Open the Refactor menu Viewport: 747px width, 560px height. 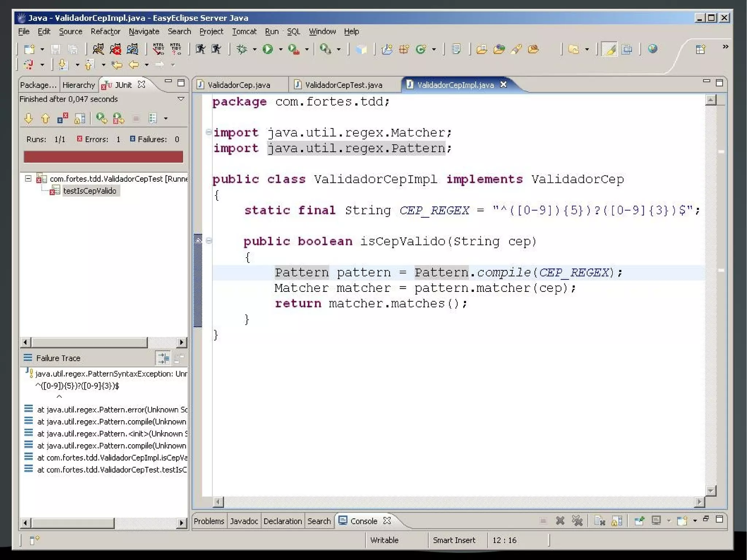tap(105, 31)
